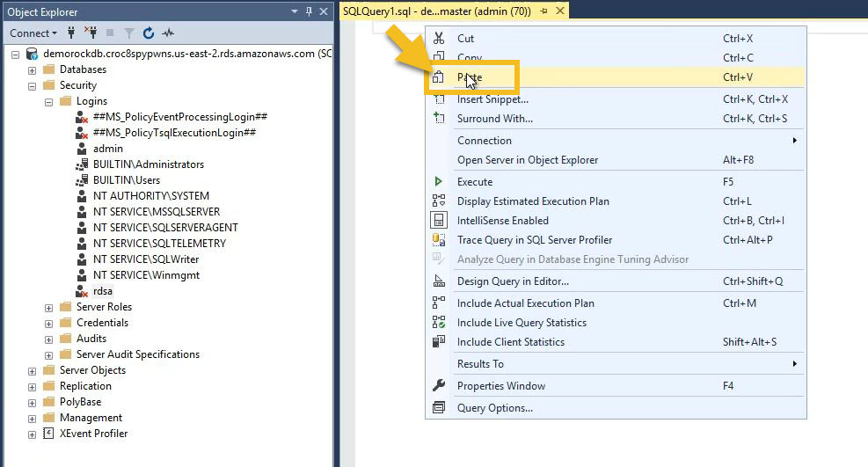Select the admin login icon
Screen dimensions: 868x467
coord(82,149)
